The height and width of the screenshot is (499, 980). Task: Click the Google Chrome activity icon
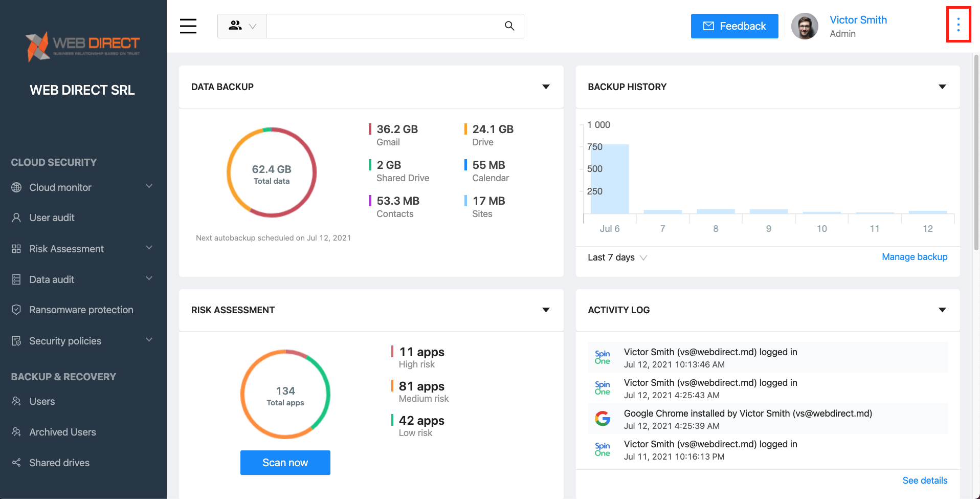point(602,419)
